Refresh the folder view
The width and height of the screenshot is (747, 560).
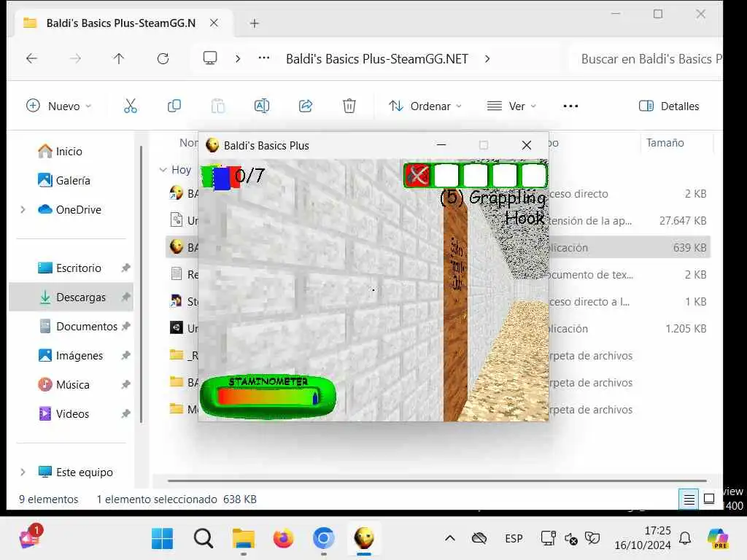163,58
